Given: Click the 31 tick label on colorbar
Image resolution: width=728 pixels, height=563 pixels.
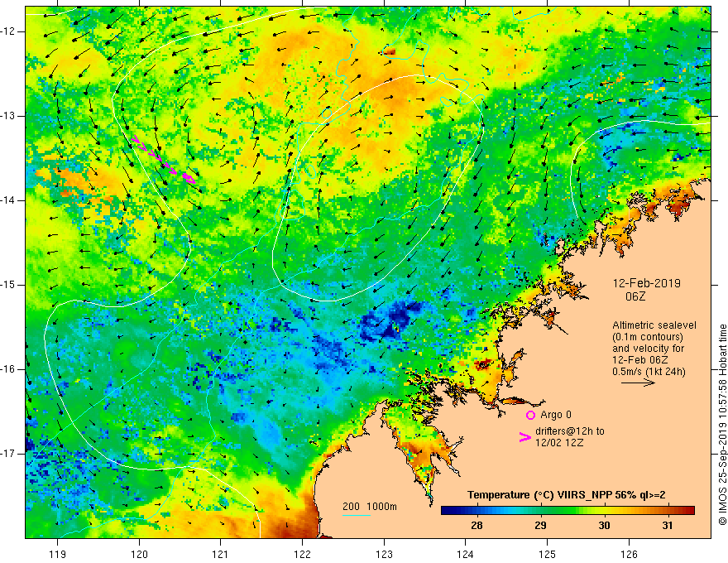Looking at the screenshot, I should 667,526.
